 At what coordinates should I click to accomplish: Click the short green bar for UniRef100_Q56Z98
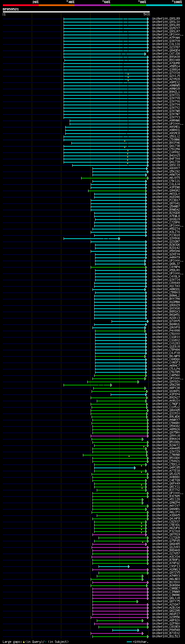(x=88, y=385)
